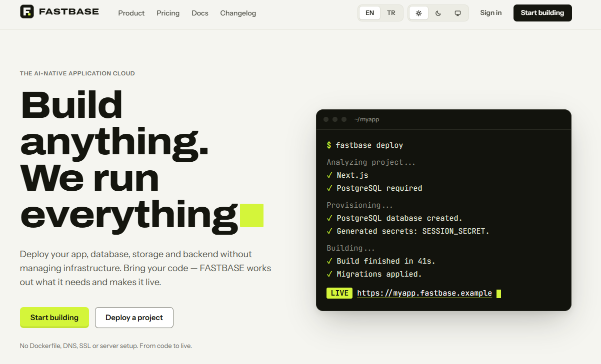Switch to dark theme moon icon

tap(438, 13)
